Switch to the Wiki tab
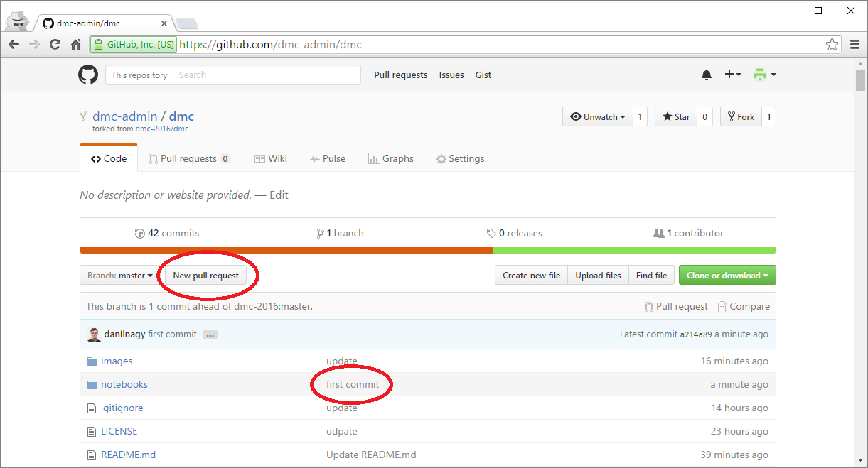Viewport: 868px width, 468px height. [271, 158]
